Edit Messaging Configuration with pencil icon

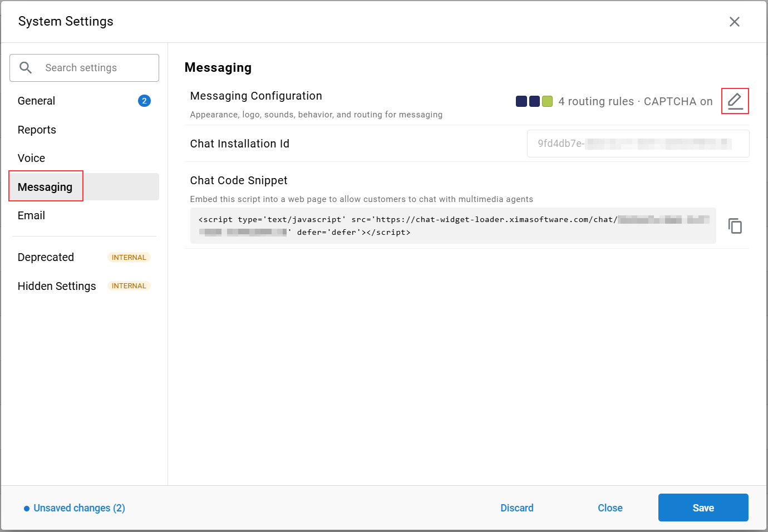(735, 101)
